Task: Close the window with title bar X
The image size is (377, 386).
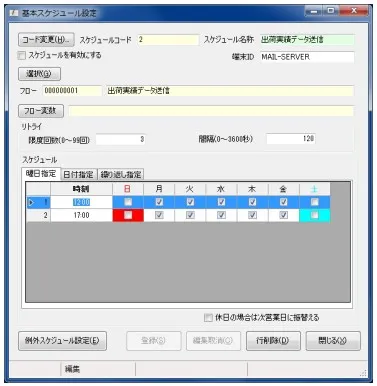Action: (x=354, y=12)
